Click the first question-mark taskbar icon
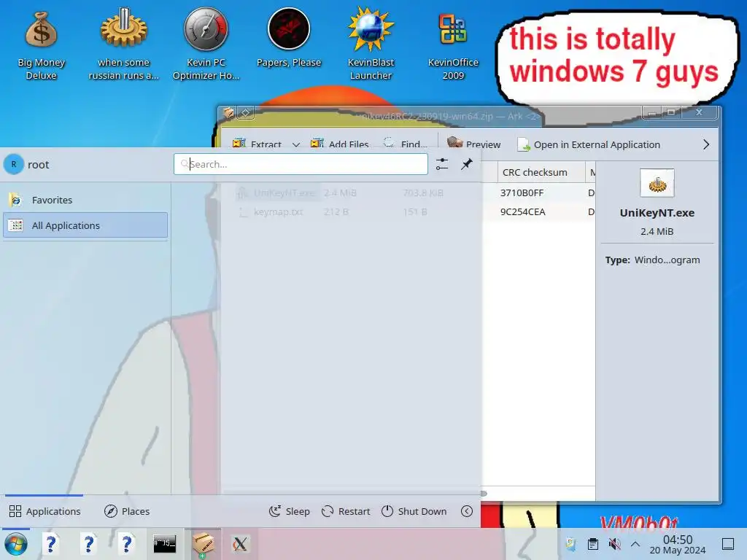The image size is (747, 560). point(50,544)
